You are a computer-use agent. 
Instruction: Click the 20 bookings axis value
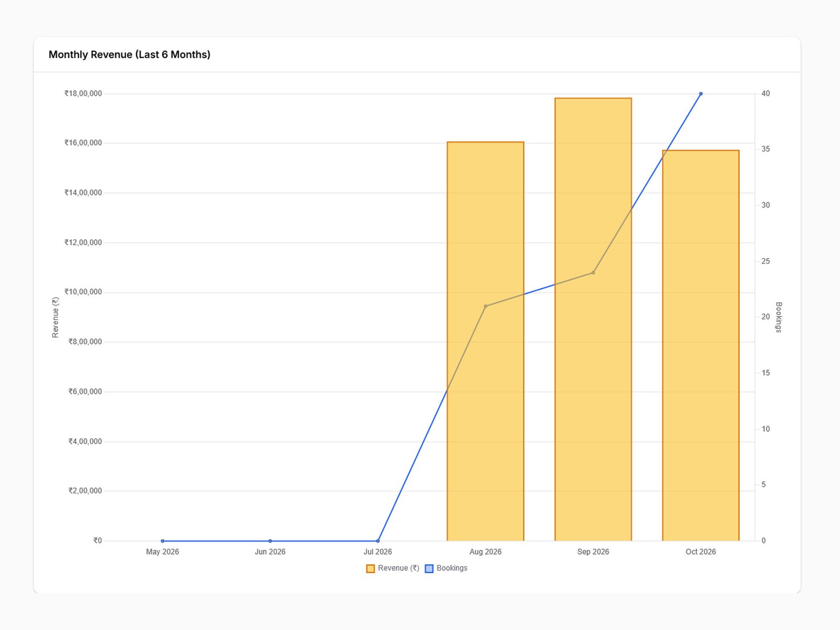click(765, 317)
